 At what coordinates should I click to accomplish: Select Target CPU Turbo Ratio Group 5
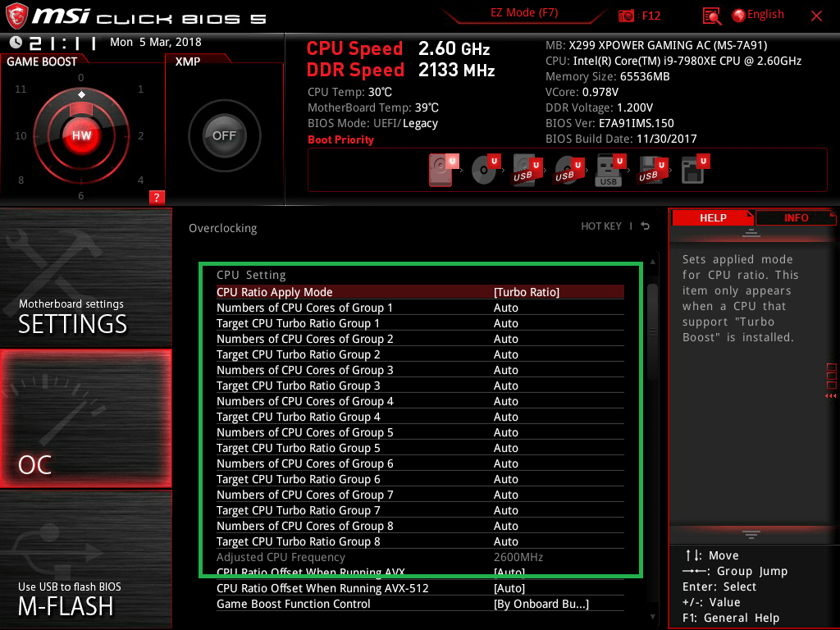[x=420, y=447]
